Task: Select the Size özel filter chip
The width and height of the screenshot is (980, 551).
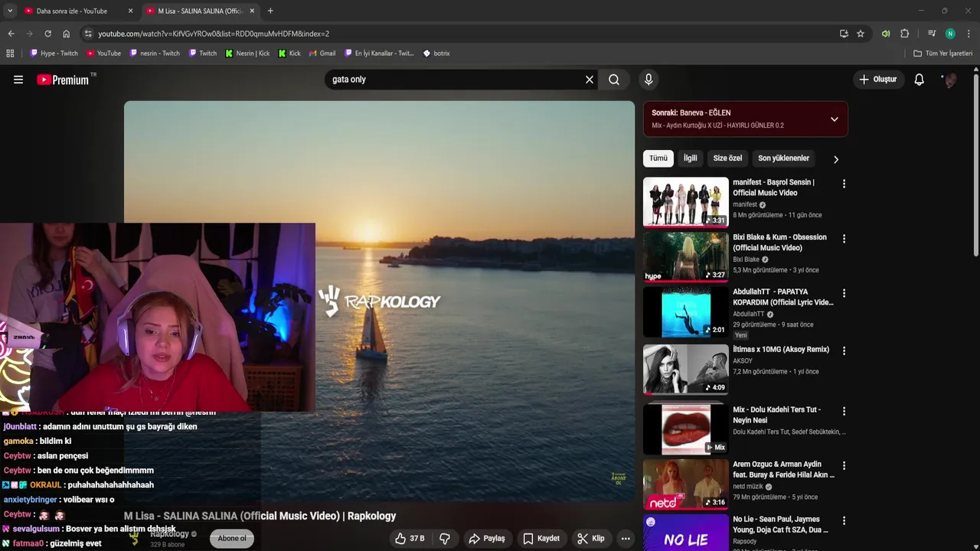Action: (x=727, y=158)
